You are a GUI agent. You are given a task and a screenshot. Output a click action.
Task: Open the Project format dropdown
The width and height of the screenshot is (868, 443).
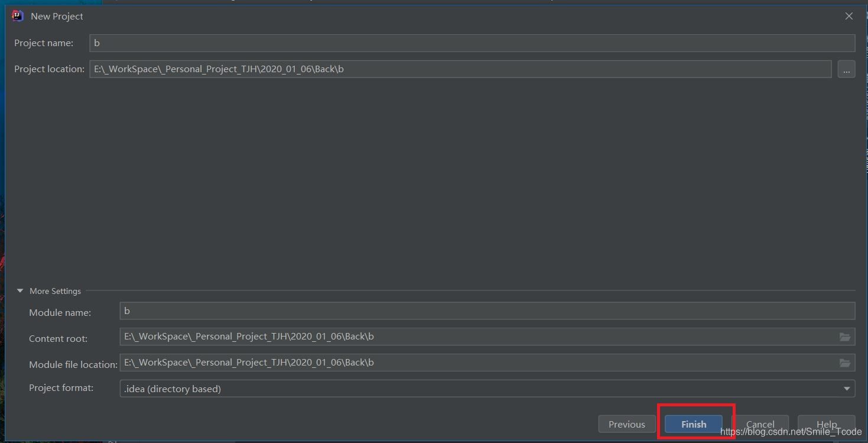tap(487, 389)
